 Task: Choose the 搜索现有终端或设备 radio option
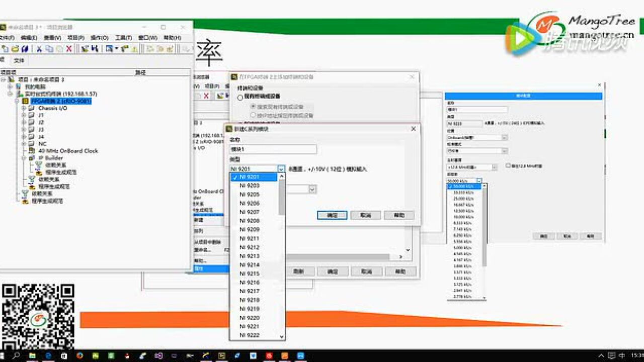253,107
